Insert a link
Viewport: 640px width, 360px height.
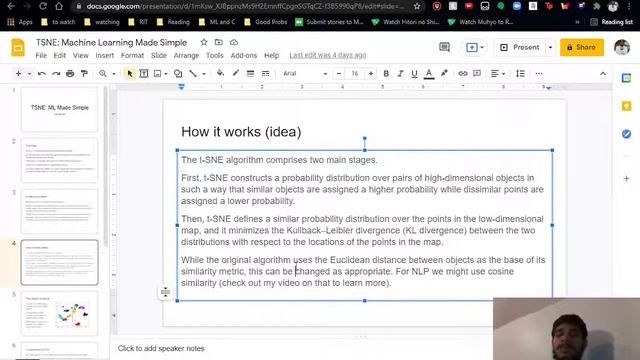tap(462, 73)
